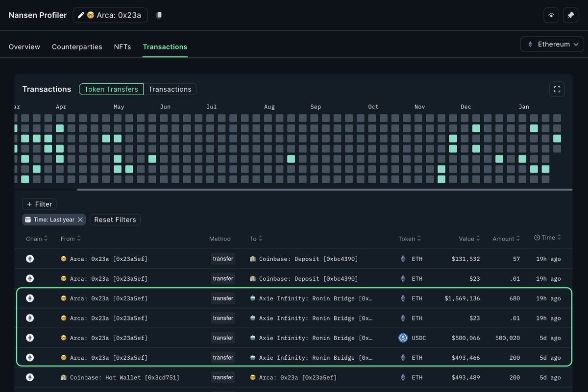Switch to the Transactions toggle beside Token Transfers
The height and width of the screenshot is (392, 588).
coord(170,89)
